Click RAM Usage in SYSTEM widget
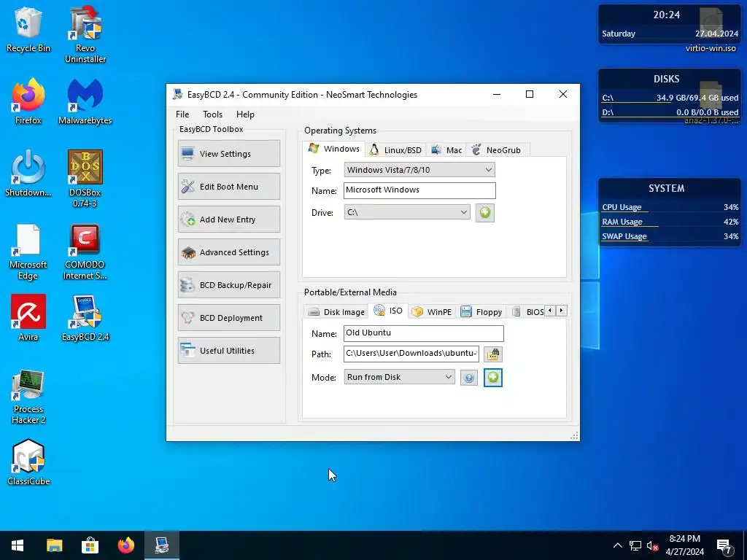747x560 pixels. tap(670, 222)
